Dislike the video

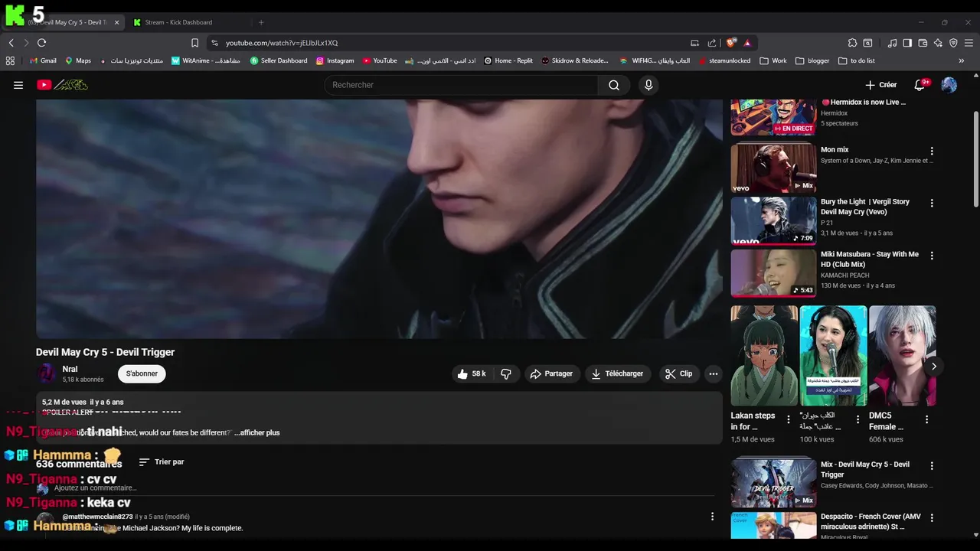click(506, 373)
